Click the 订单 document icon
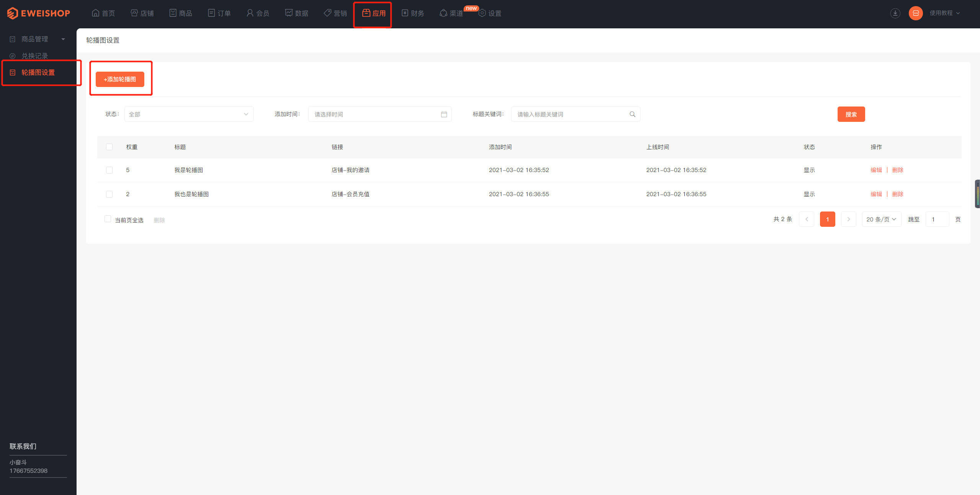This screenshot has height=495, width=980. (x=211, y=13)
